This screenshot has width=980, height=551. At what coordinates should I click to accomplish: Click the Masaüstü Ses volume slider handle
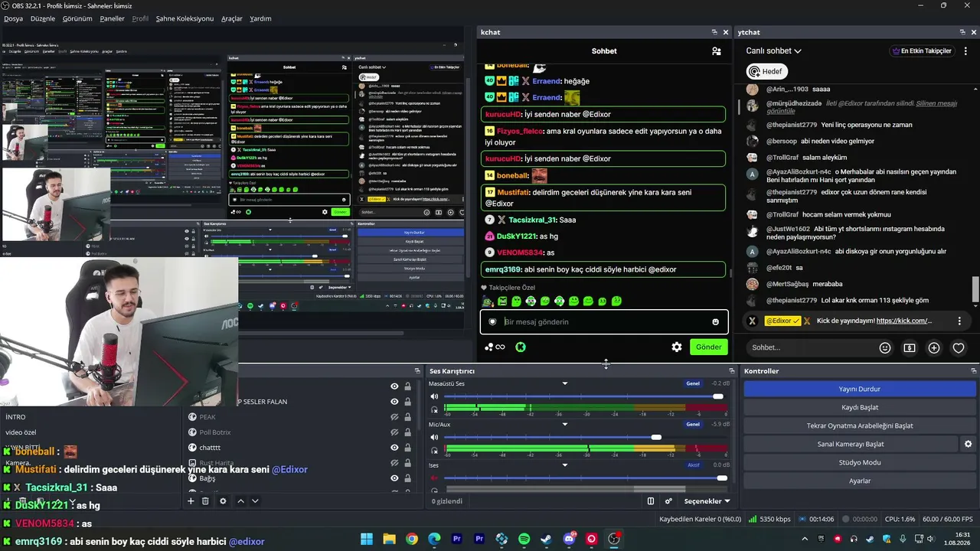(718, 396)
